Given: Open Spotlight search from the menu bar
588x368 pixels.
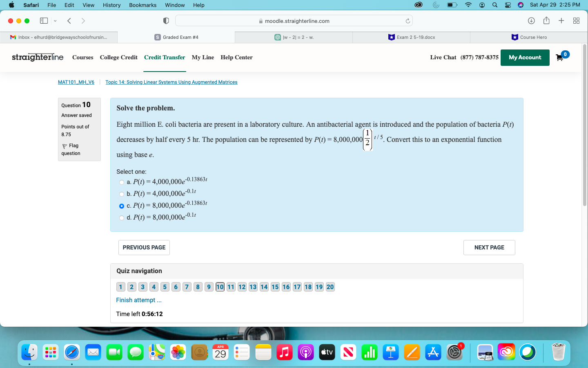Looking at the screenshot, I should (494, 5).
